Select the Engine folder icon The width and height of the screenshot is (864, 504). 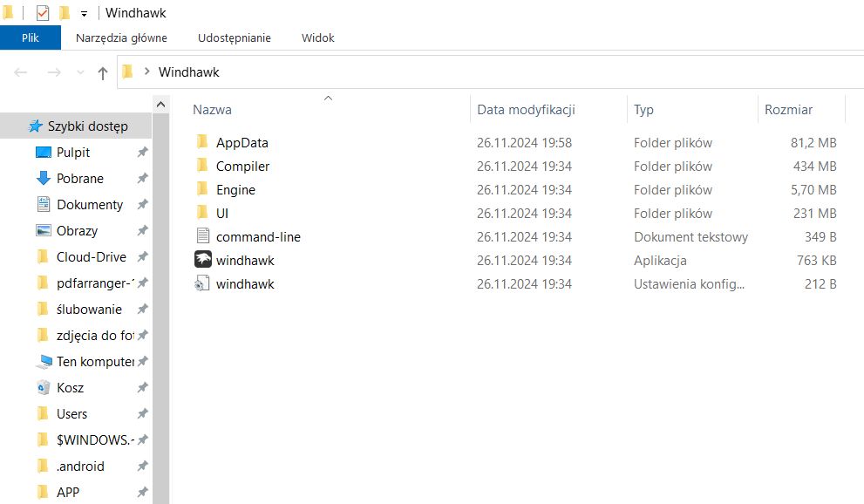pos(202,189)
